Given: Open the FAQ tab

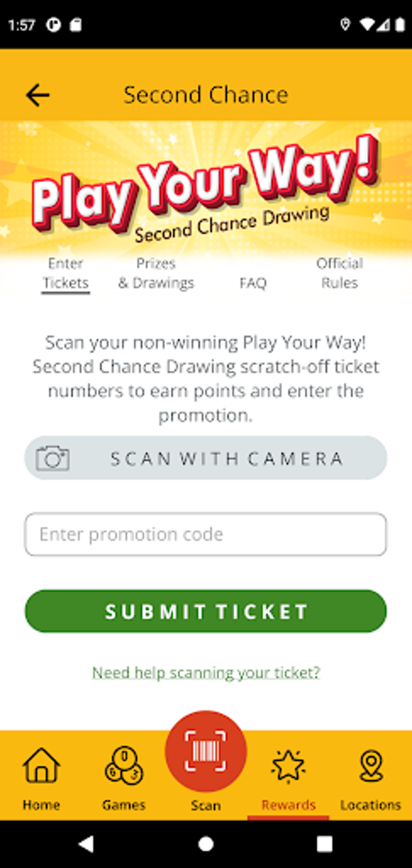Looking at the screenshot, I should (x=253, y=283).
